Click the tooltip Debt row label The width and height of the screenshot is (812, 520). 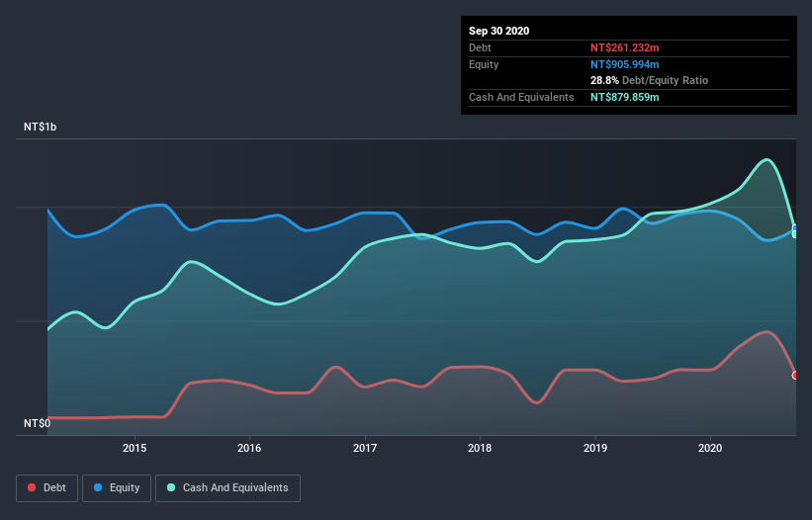click(480, 47)
